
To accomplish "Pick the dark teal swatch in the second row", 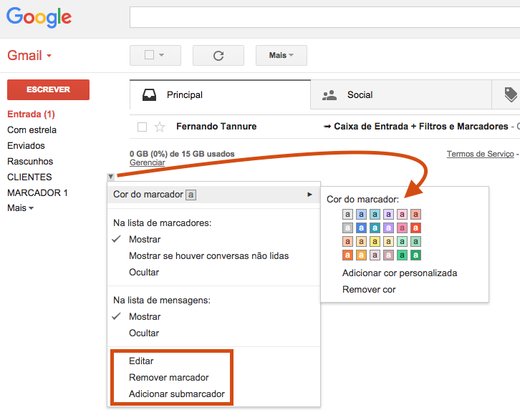I will click(x=375, y=228).
